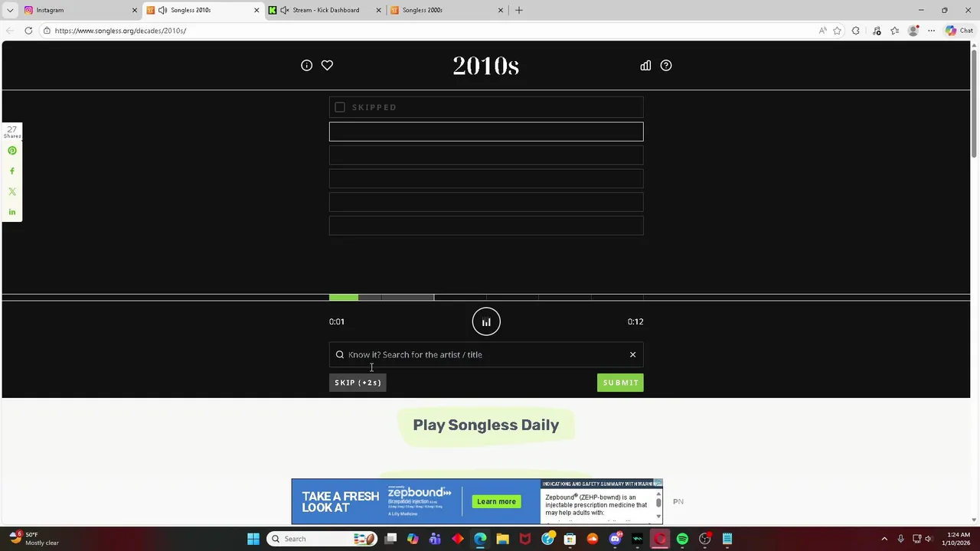This screenshot has width=980, height=551.
Task: Open the Copilot Chat button
Action: 959,31
